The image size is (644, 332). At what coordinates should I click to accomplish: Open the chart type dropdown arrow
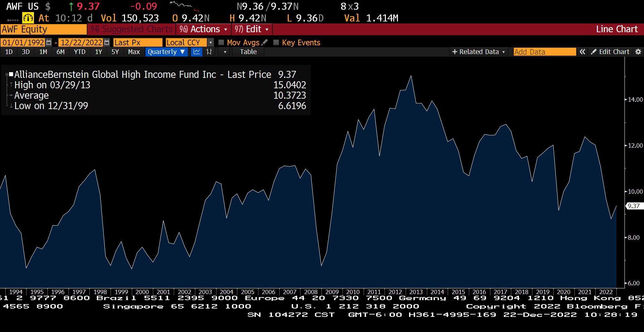point(225,52)
